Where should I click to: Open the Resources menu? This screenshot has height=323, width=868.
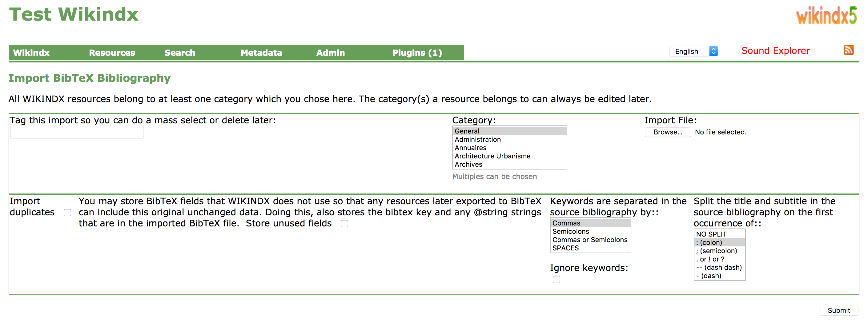(x=112, y=53)
